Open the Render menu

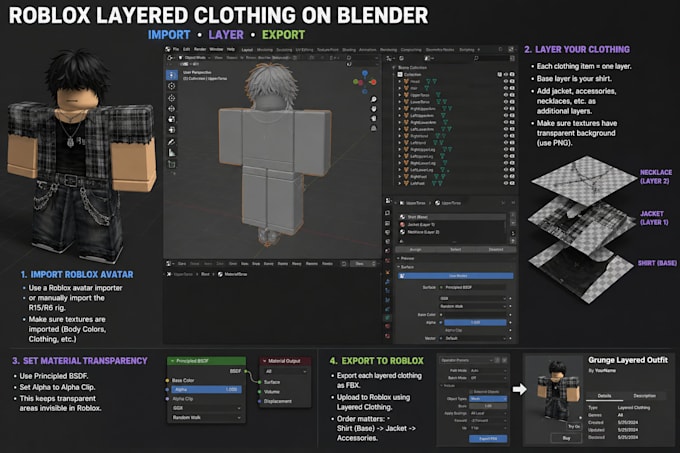click(x=200, y=49)
